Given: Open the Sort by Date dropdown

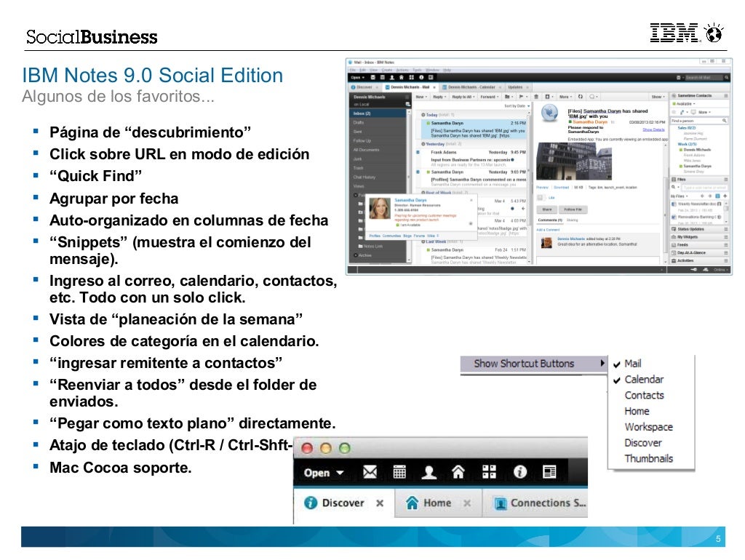Looking at the screenshot, I should (517, 106).
